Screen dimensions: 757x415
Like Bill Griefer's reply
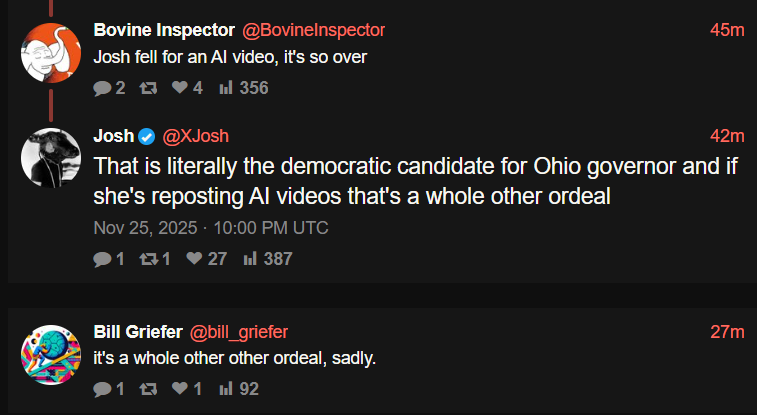pos(179,388)
